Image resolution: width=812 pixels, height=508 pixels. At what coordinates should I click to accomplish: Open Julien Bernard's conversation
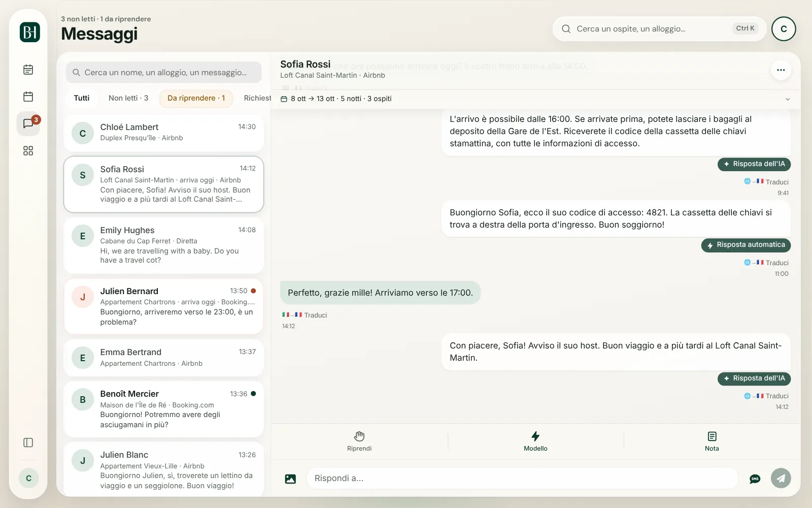[163, 306]
